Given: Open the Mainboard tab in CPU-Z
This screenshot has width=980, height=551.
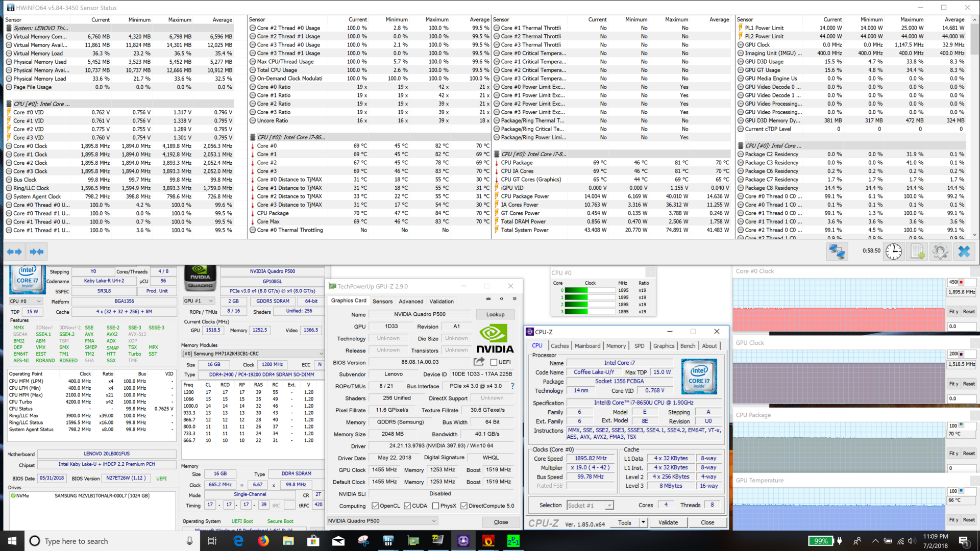Looking at the screenshot, I should pos(587,346).
